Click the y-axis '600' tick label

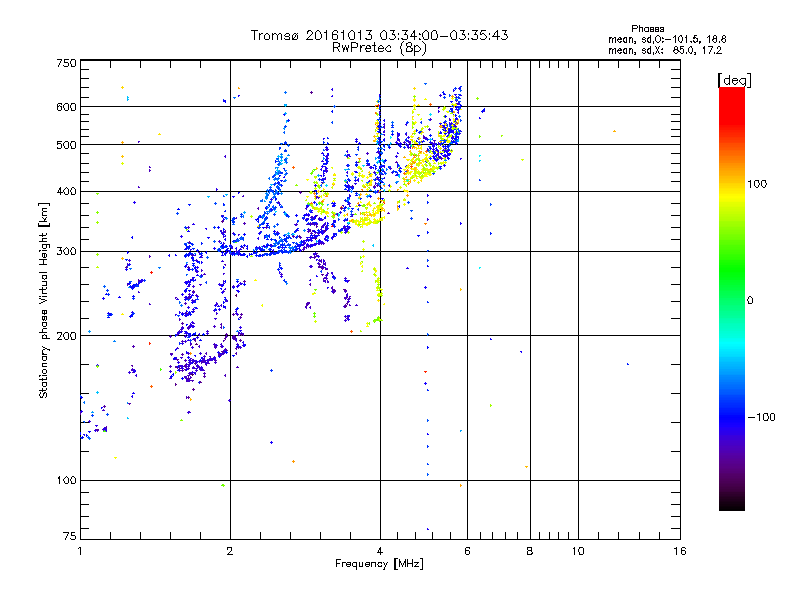[67, 107]
